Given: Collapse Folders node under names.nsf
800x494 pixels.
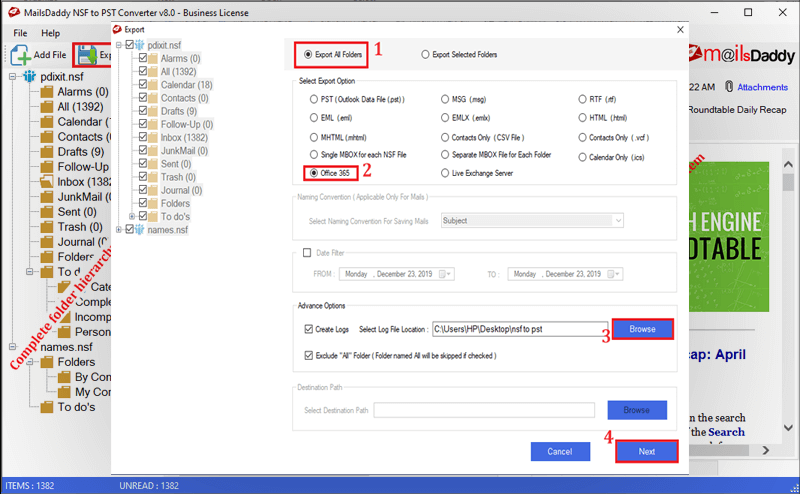Looking at the screenshot, I should tap(30, 362).
